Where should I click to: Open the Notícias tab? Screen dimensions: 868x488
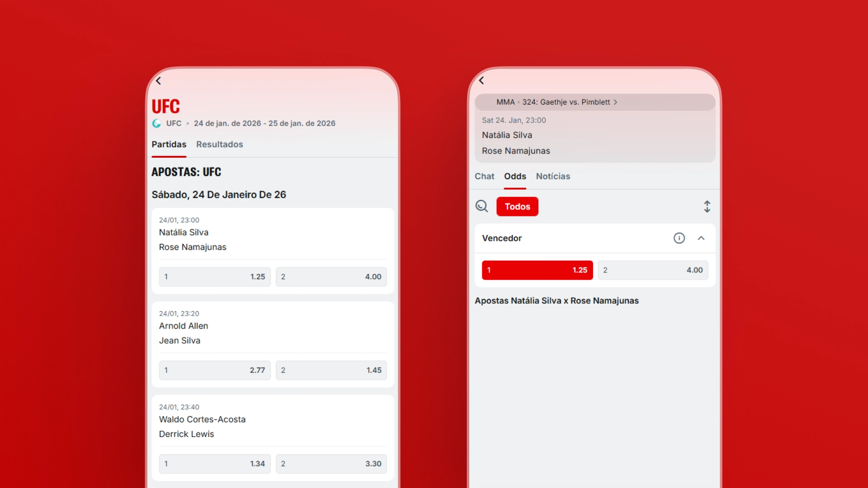(x=553, y=177)
